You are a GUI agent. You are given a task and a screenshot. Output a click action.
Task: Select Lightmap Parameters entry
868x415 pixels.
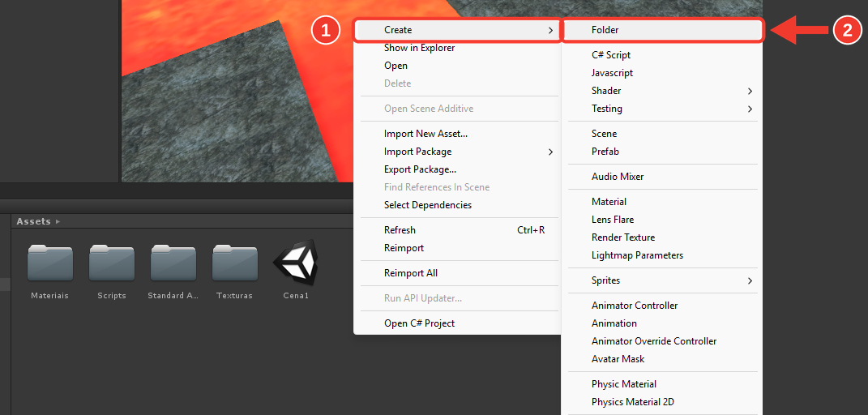662,255
